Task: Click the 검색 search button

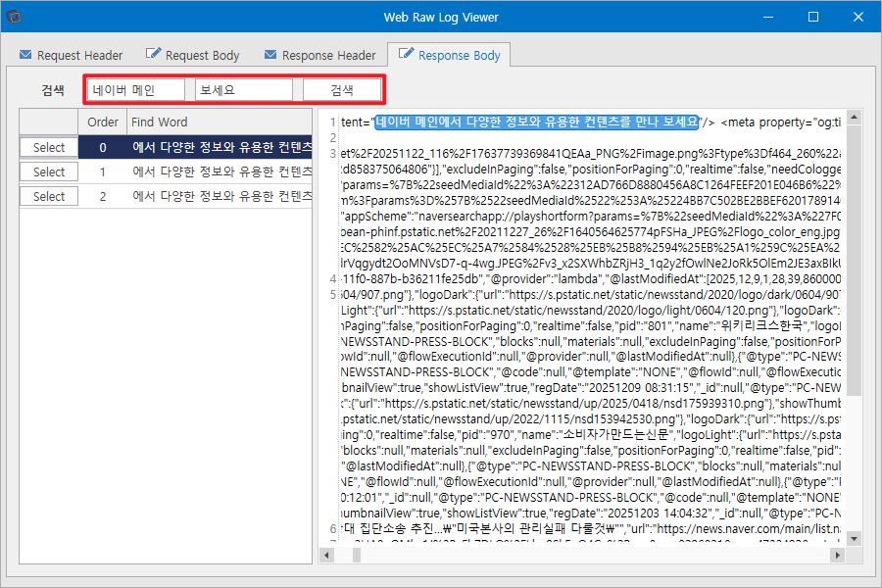Action: click(x=342, y=90)
